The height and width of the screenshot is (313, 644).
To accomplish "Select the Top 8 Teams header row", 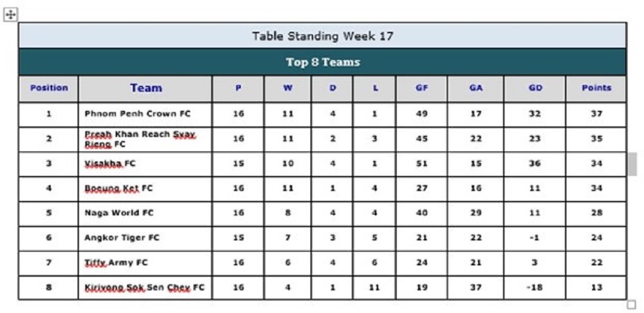I will pyautogui.click(x=322, y=63).
